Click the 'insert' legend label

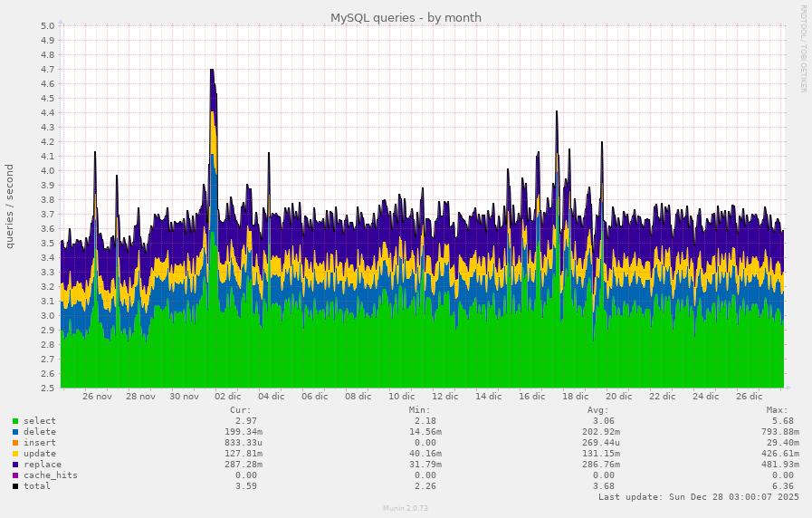(x=39, y=443)
